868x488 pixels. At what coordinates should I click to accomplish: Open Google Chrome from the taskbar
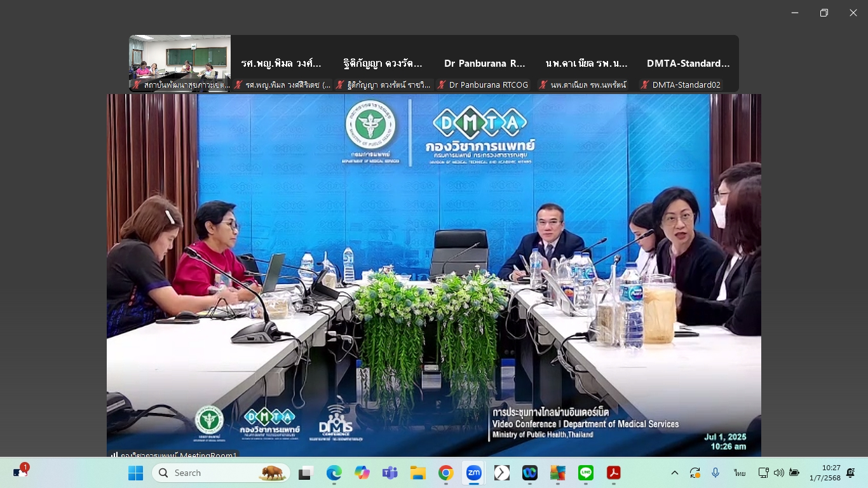click(445, 473)
